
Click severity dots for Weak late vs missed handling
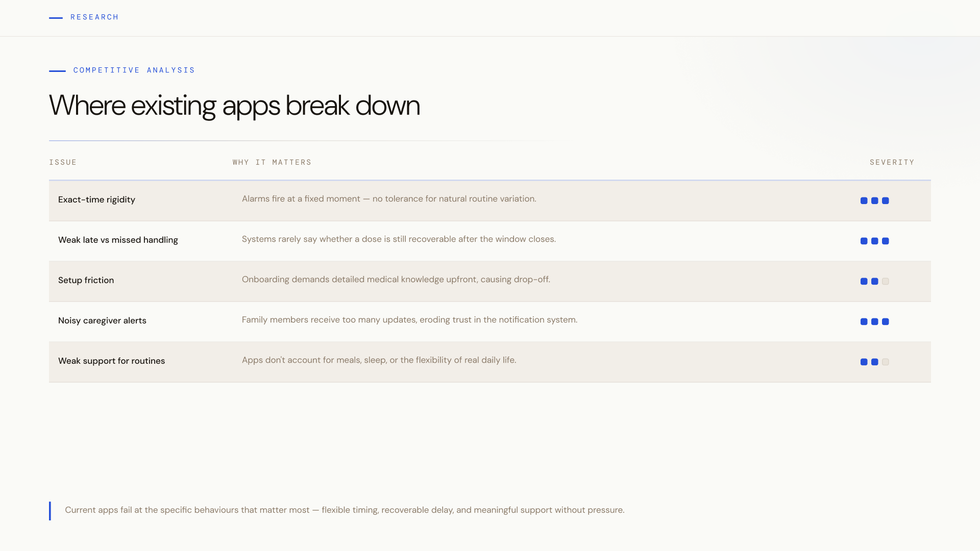coord(874,241)
